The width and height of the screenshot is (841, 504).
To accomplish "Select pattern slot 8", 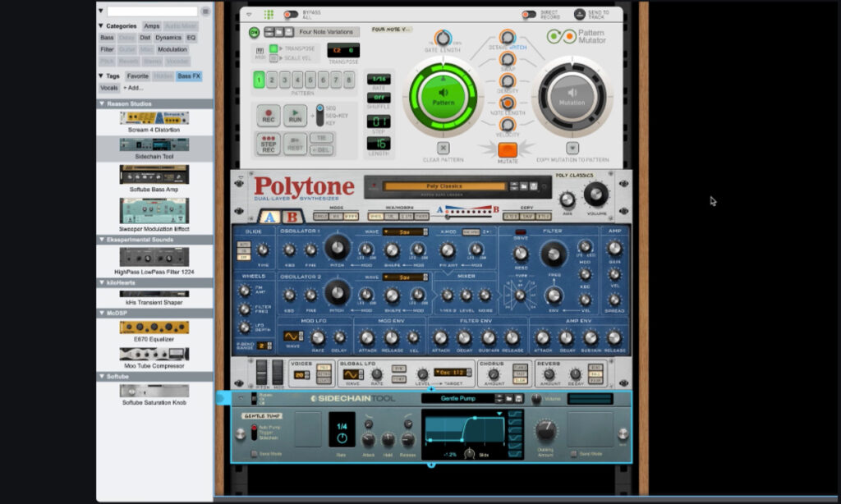I will pos(348,80).
